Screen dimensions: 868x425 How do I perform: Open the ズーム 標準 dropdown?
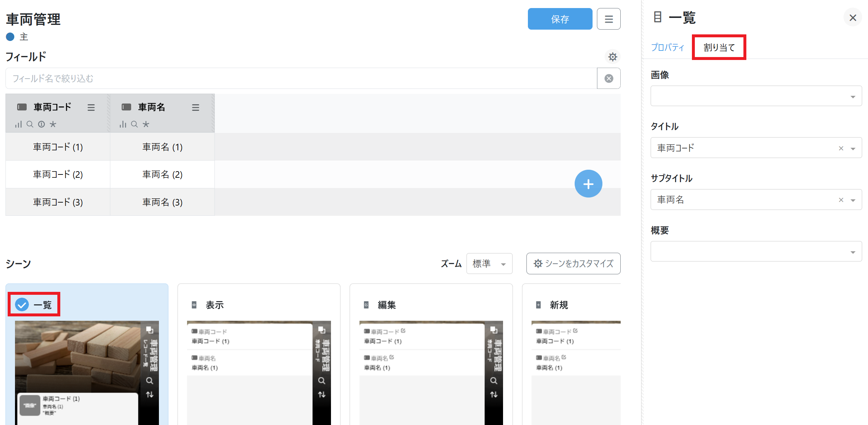(x=489, y=263)
